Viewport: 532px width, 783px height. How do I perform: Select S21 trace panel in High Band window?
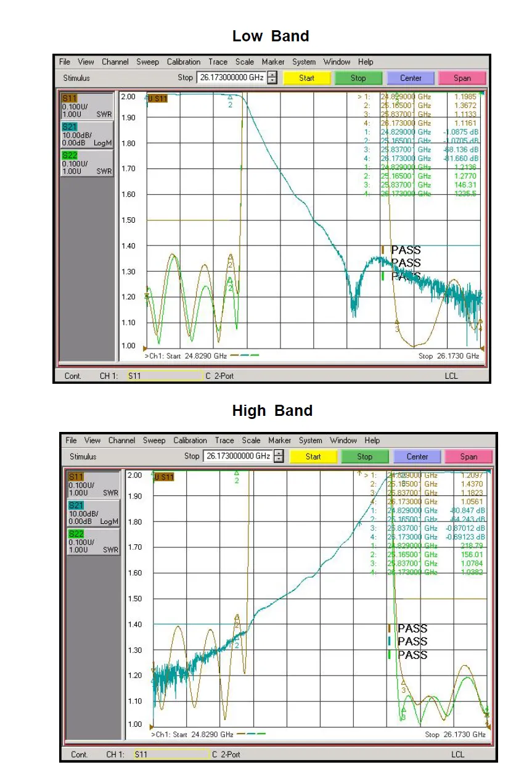click(94, 513)
